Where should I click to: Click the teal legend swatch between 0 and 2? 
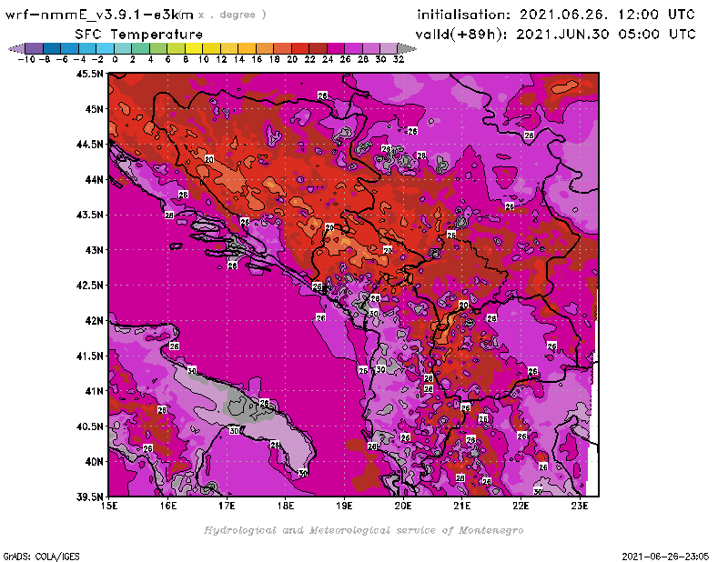pos(123,48)
